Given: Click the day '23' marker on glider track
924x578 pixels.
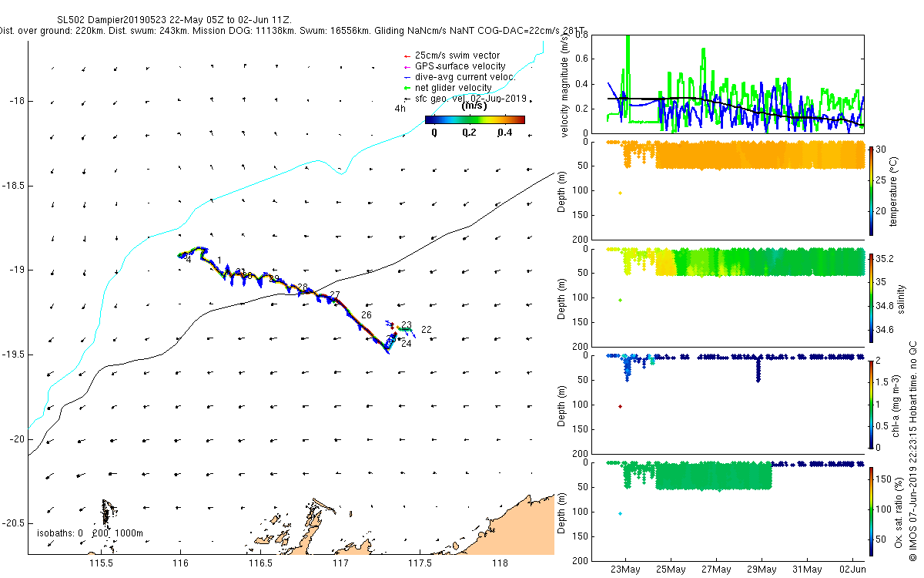Looking at the screenshot, I should (407, 325).
